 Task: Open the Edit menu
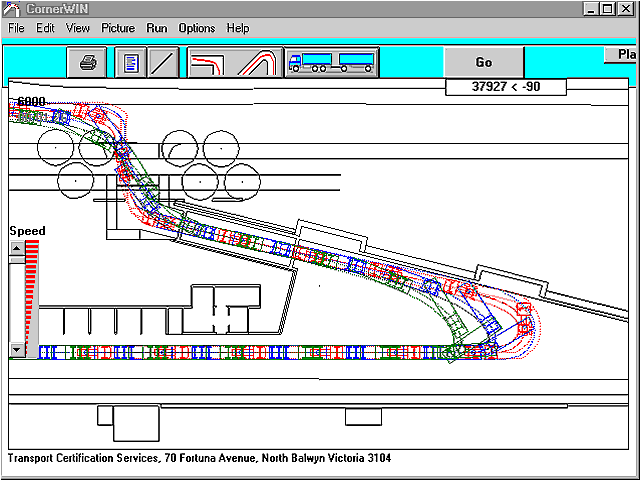45,28
